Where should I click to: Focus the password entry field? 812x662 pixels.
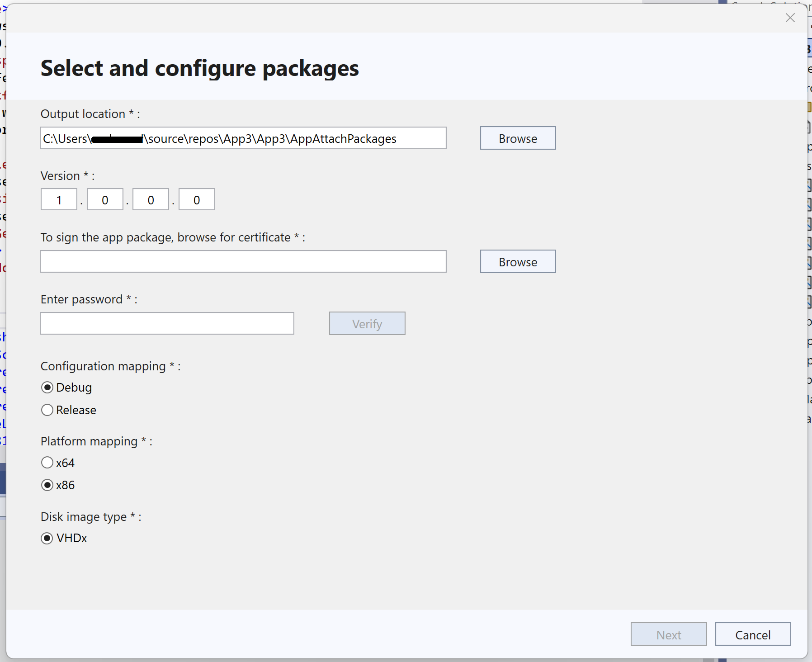[x=166, y=323]
